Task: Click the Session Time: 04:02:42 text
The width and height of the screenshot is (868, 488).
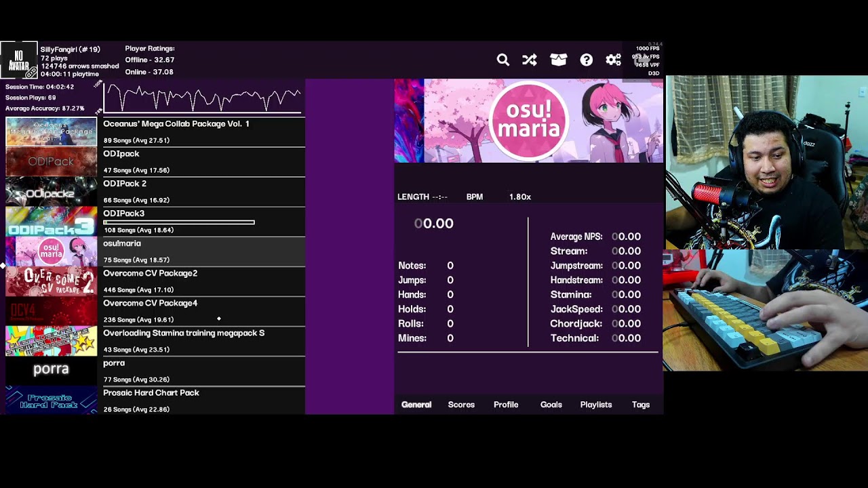Action: pos(40,87)
